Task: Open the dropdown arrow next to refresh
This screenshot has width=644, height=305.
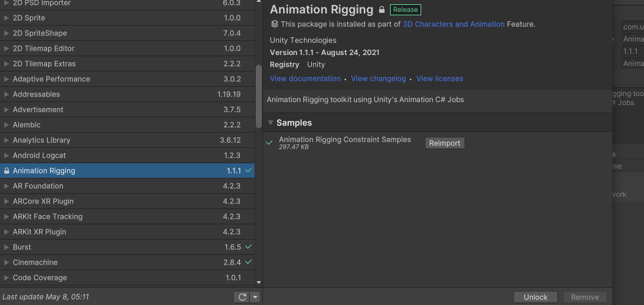Action: point(255,297)
